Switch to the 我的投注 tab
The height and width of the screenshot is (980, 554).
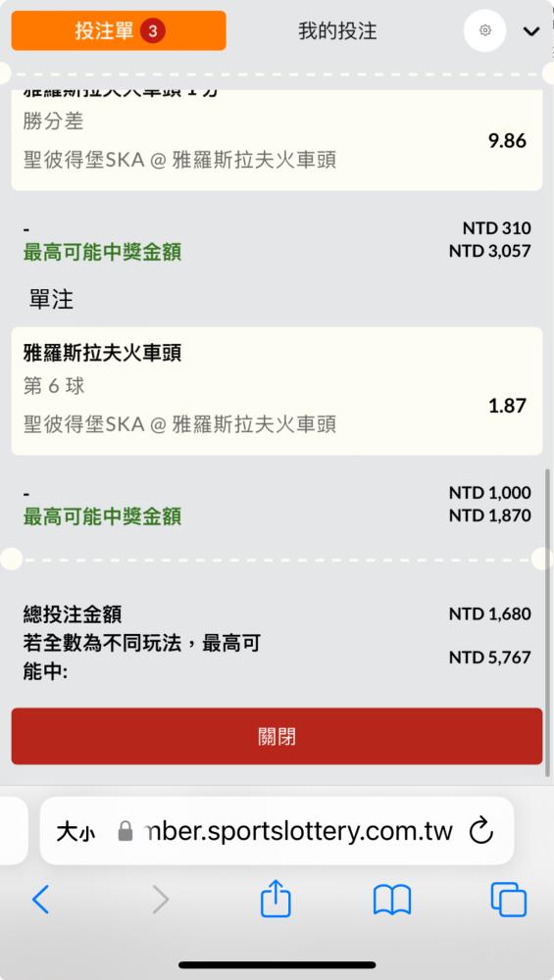337,30
